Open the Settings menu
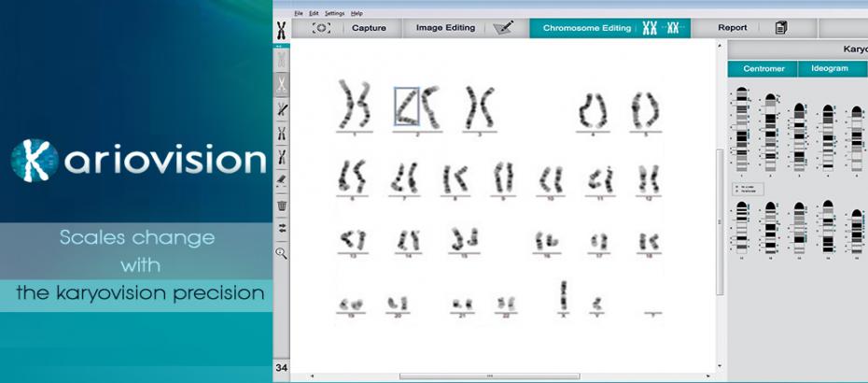Image resolution: width=868 pixels, height=383 pixels. coord(334,13)
